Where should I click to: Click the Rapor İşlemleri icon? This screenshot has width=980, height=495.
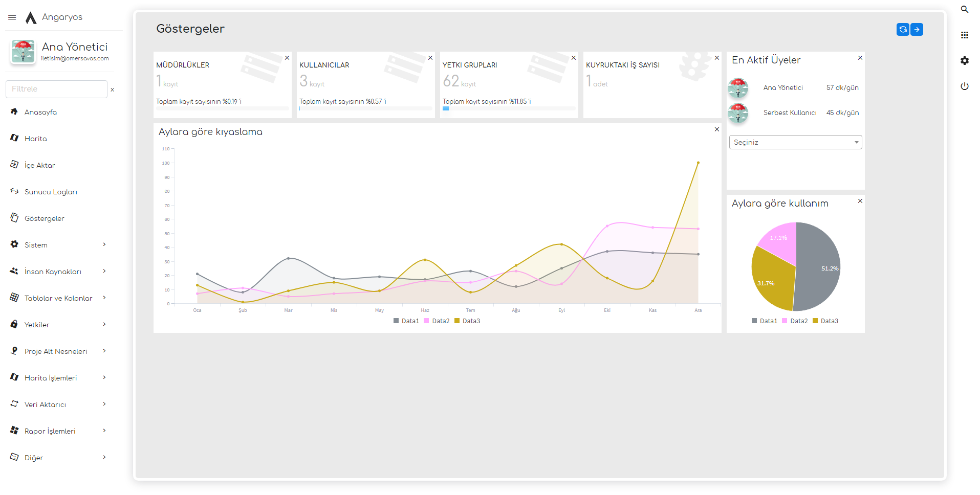point(14,431)
